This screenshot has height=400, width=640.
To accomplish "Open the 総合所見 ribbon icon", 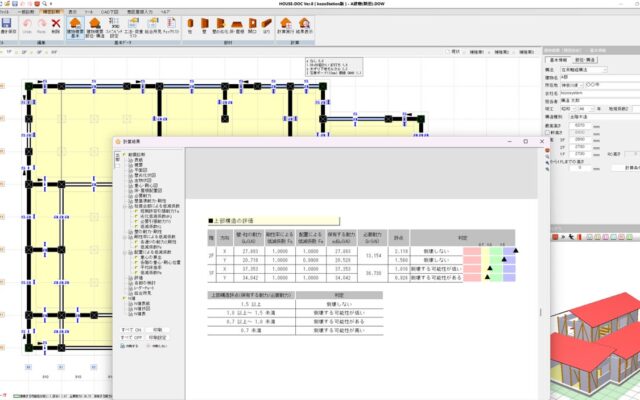I will tap(153, 23).
